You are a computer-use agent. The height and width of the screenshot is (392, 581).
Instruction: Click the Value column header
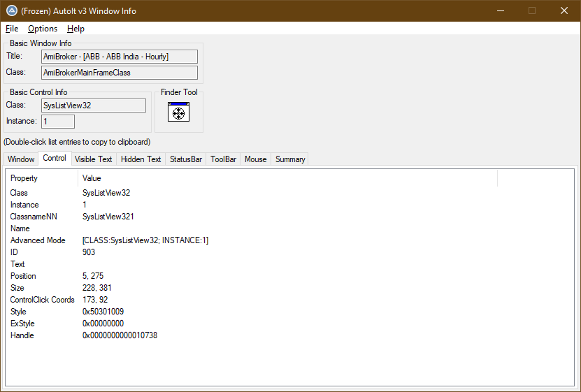pyautogui.click(x=287, y=178)
